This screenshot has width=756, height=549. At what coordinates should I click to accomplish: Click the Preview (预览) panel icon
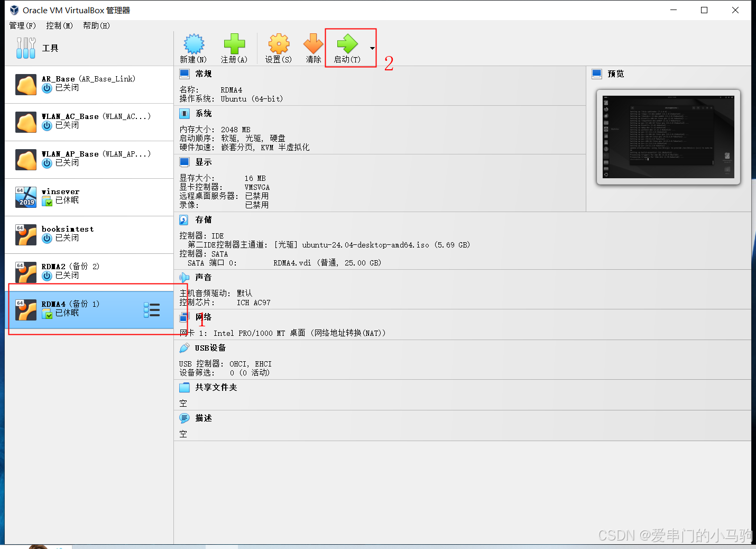(597, 74)
